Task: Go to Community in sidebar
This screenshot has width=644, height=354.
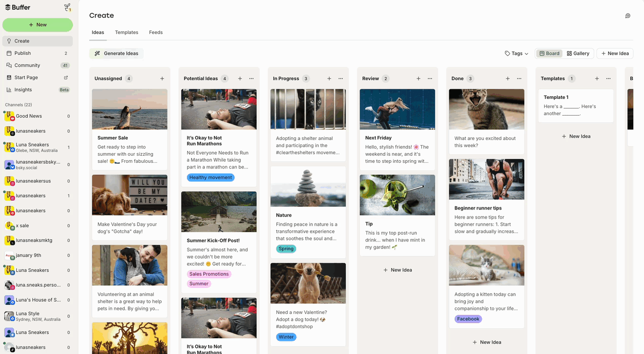Action: tap(38, 65)
